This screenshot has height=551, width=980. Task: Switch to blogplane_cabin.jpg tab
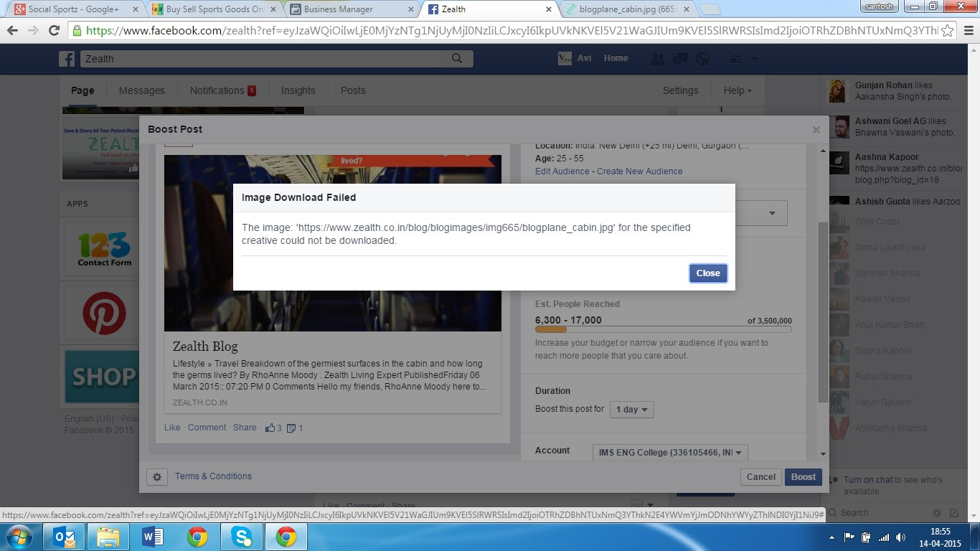tap(626, 9)
